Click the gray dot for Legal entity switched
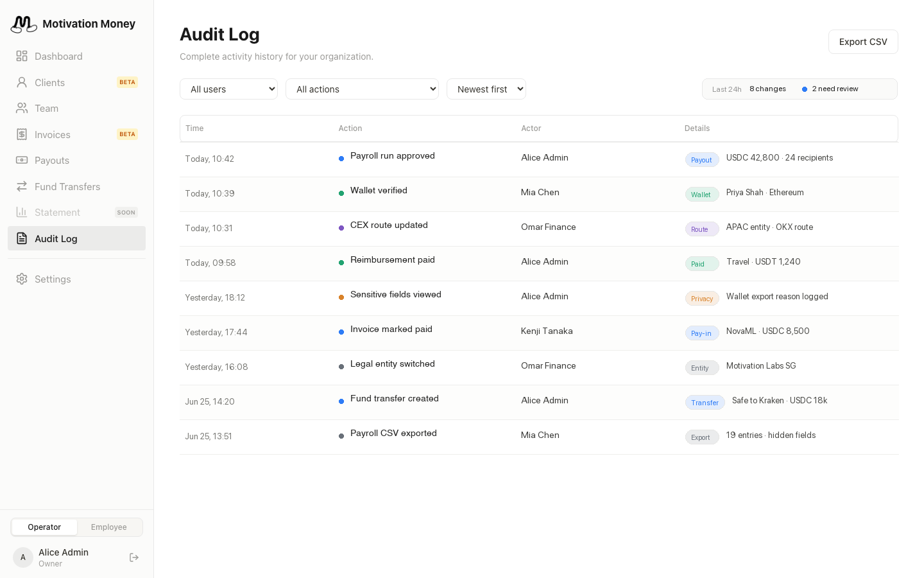Viewport: 924px width, 578px height. tap(341, 367)
